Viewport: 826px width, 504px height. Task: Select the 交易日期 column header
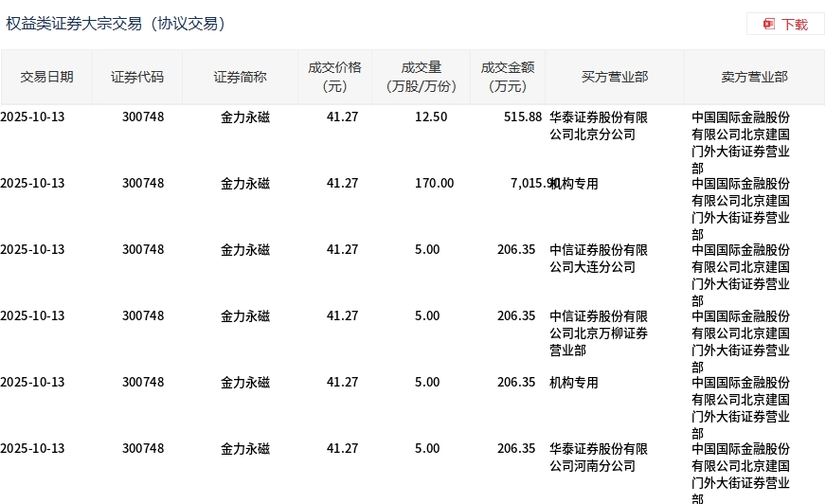point(46,77)
